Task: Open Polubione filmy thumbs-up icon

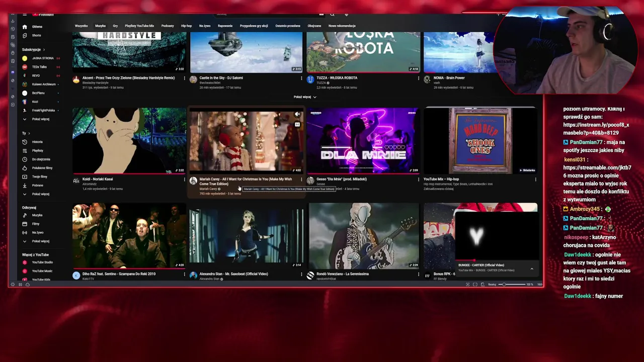Action: 25,168
